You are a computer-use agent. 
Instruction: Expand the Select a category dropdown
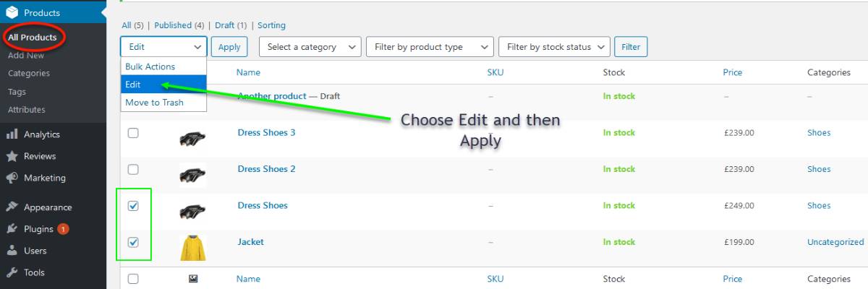coord(310,47)
